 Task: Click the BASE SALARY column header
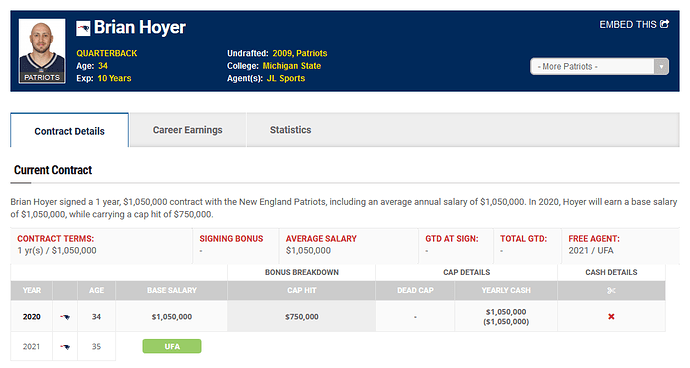(x=172, y=291)
